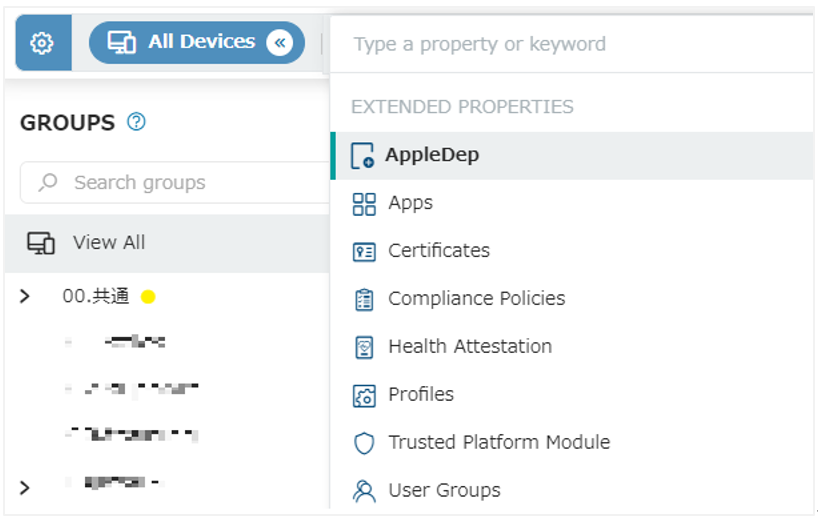Viewport: 818px width, 520px height.
Task: Click the Apps grid icon
Action: (364, 204)
